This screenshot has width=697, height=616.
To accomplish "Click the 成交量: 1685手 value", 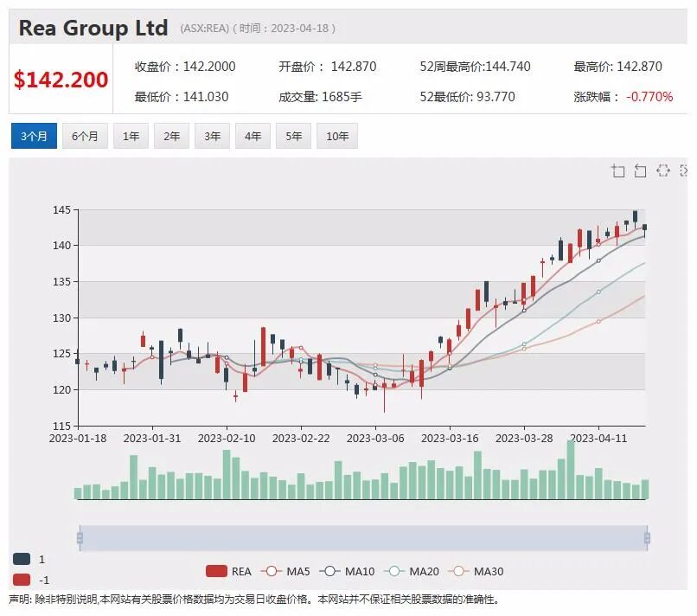I will coord(321,97).
